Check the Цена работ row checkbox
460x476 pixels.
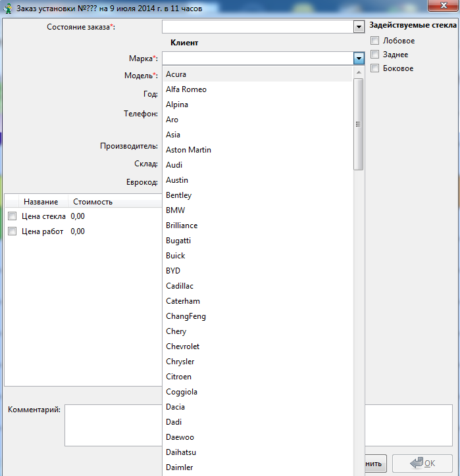12,231
